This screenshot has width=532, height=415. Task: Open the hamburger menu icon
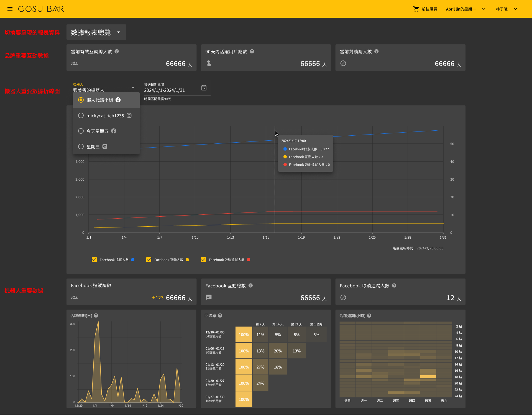click(x=10, y=9)
